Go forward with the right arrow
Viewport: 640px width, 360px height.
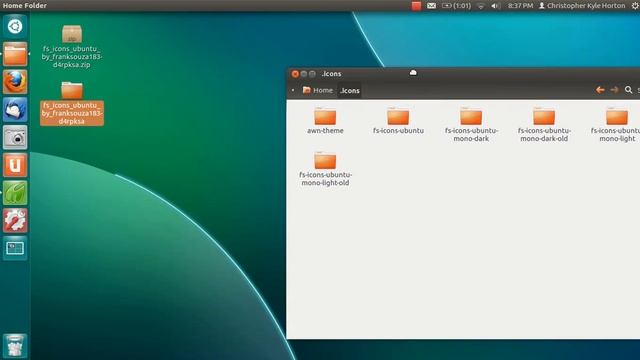click(x=614, y=90)
